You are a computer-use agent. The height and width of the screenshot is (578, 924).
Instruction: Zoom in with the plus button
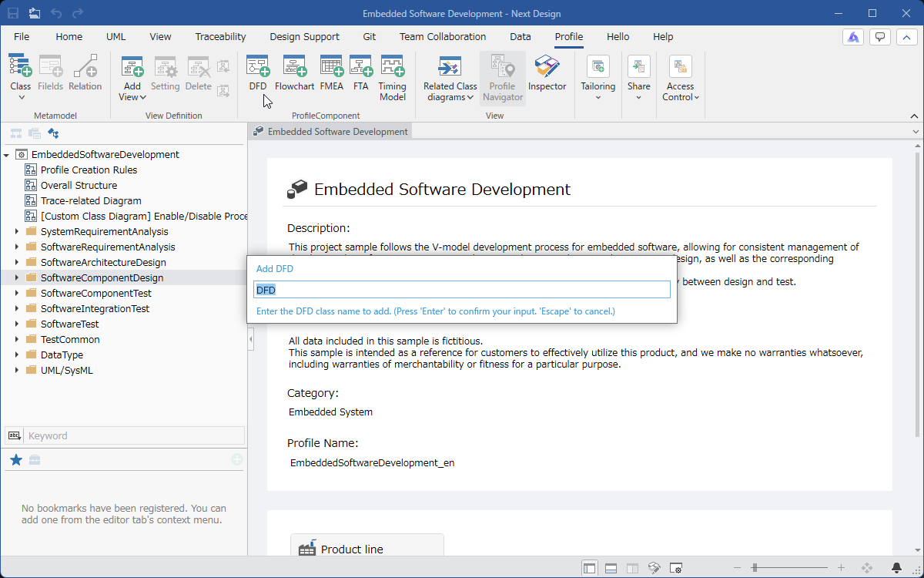841,568
